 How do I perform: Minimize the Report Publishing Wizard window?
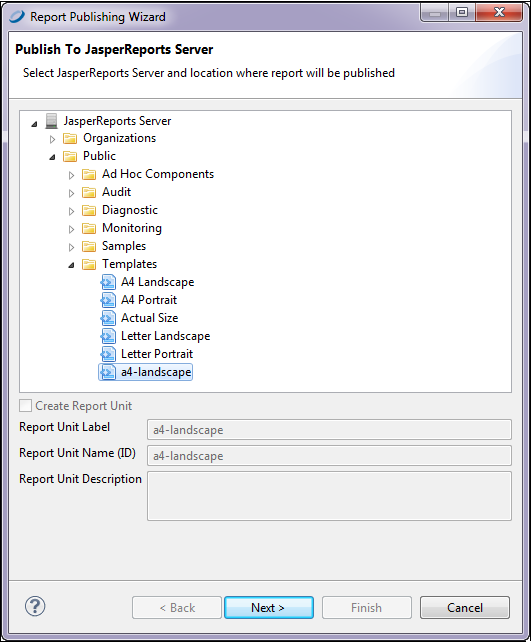[x=435, y=13]
